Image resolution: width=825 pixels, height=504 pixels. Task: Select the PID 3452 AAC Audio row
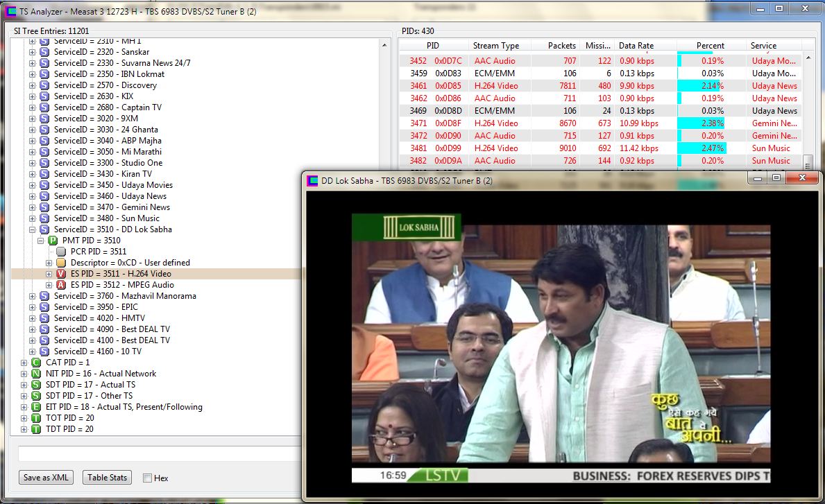coord(600,61)
